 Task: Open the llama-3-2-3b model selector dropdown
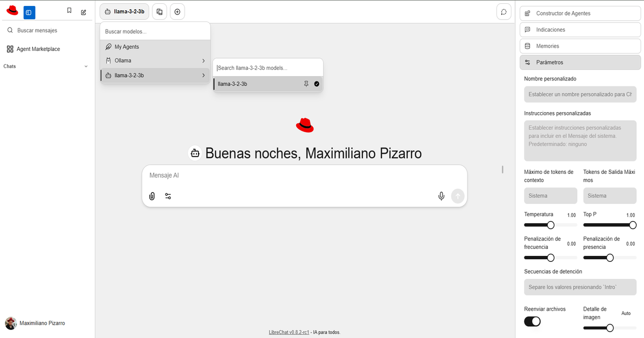click(x=125, y=12)
